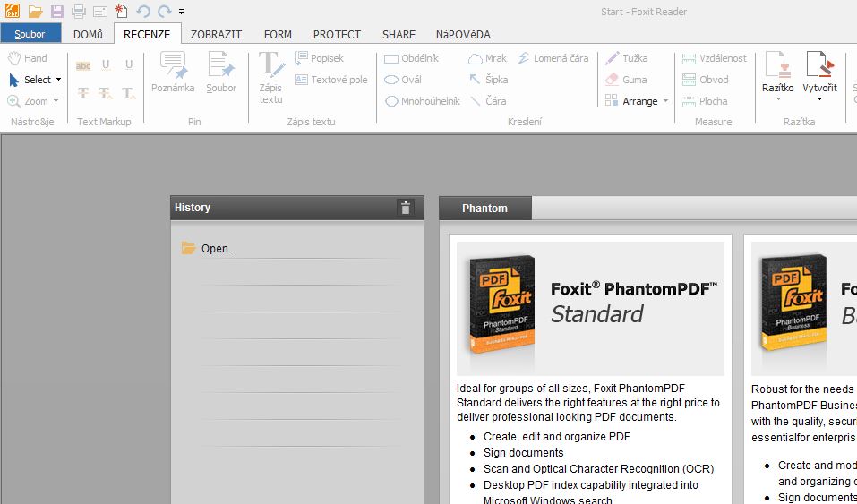This screenshot has height=504, width=857.
Task: Select the Lomená čára polyline tool
Action: [x=553, y=58]
